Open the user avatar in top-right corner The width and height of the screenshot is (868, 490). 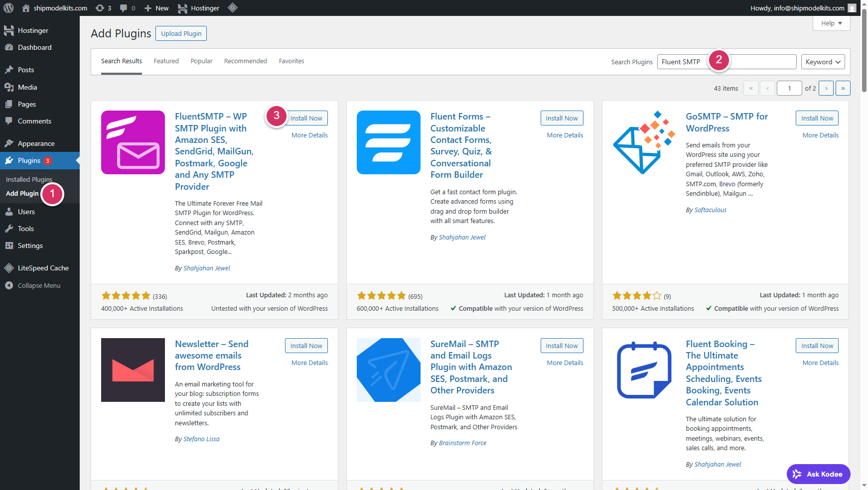click(852, 8)
